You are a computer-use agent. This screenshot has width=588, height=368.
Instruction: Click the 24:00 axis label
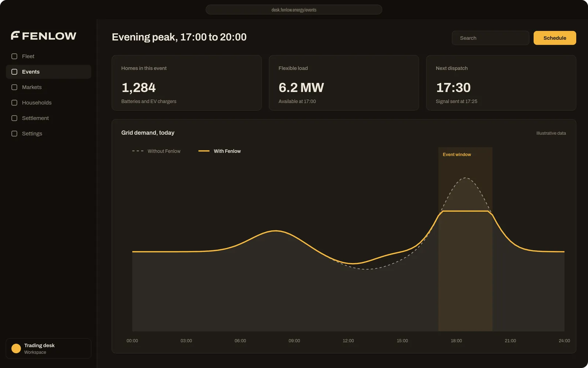pos(564,341)
